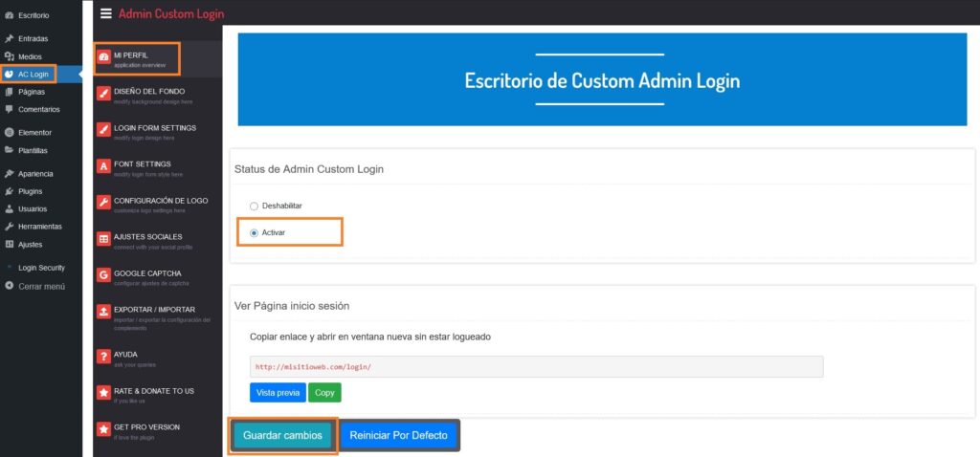Click the Reiniciar Por Defecto button
980x457 pixels.
coord(399,435)
